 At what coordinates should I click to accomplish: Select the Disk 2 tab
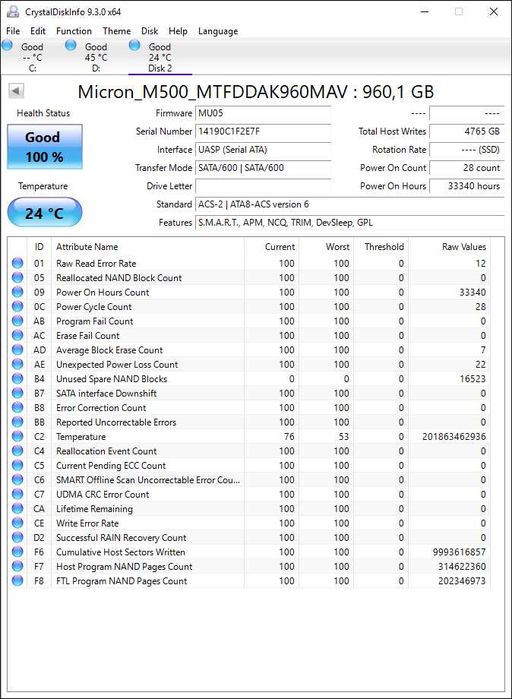tap(160, 57)
